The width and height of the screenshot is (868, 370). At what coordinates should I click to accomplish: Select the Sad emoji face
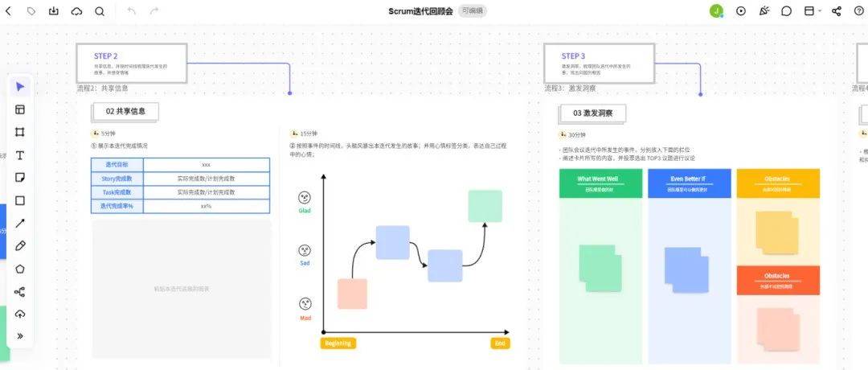point(305,250)
